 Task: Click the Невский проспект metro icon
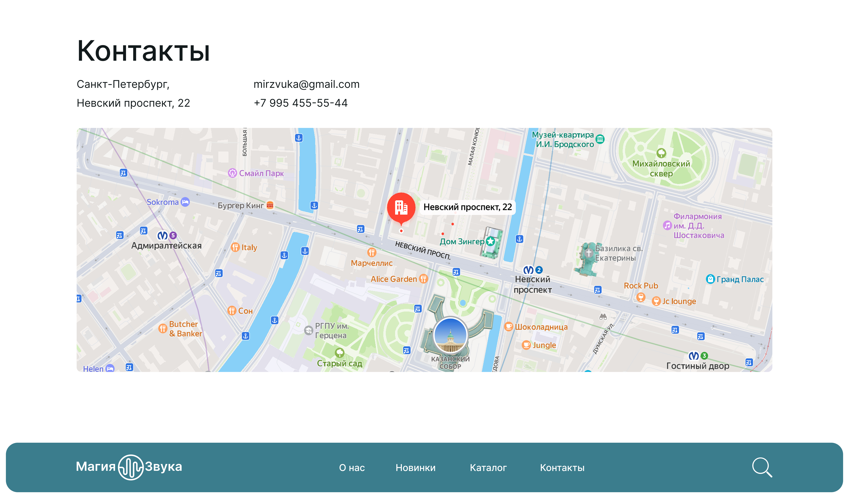528,270
